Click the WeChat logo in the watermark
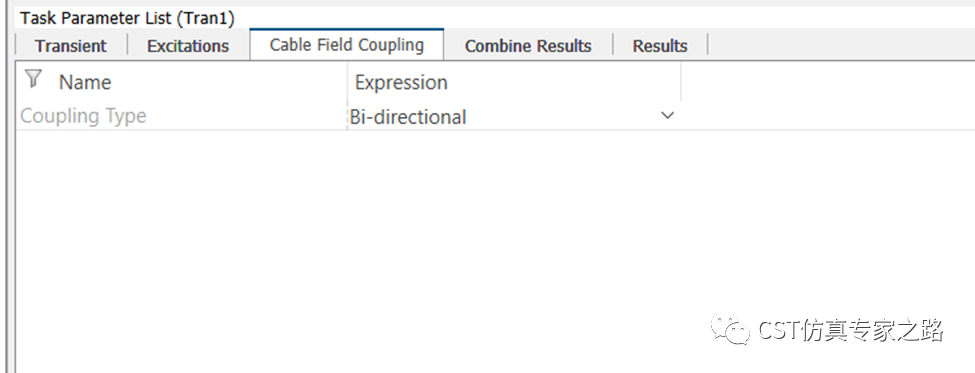The image size is (975, 373). pyautogui.click(x=731, y=329)
